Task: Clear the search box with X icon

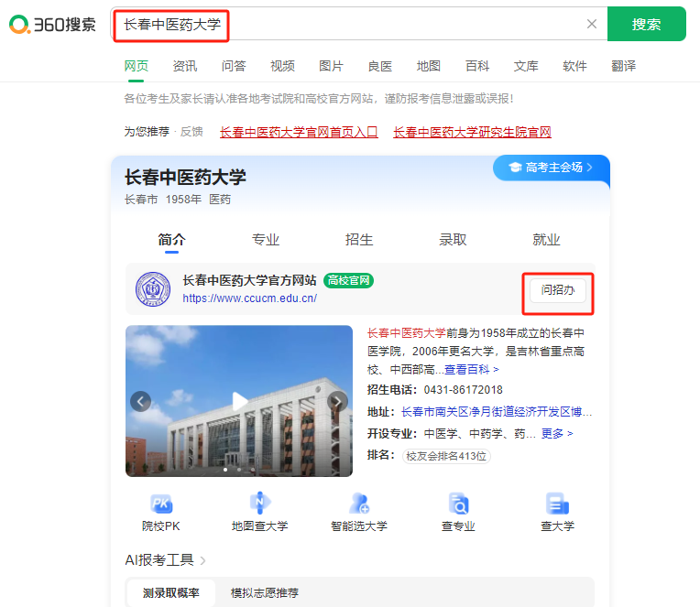Action: [x=591, y=24]
